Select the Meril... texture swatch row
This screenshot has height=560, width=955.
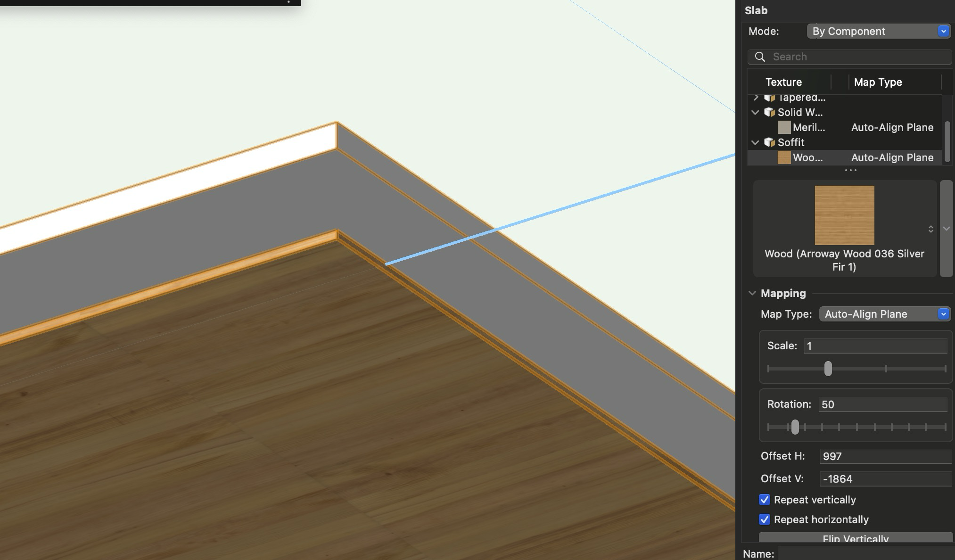(x=808, y=127)
